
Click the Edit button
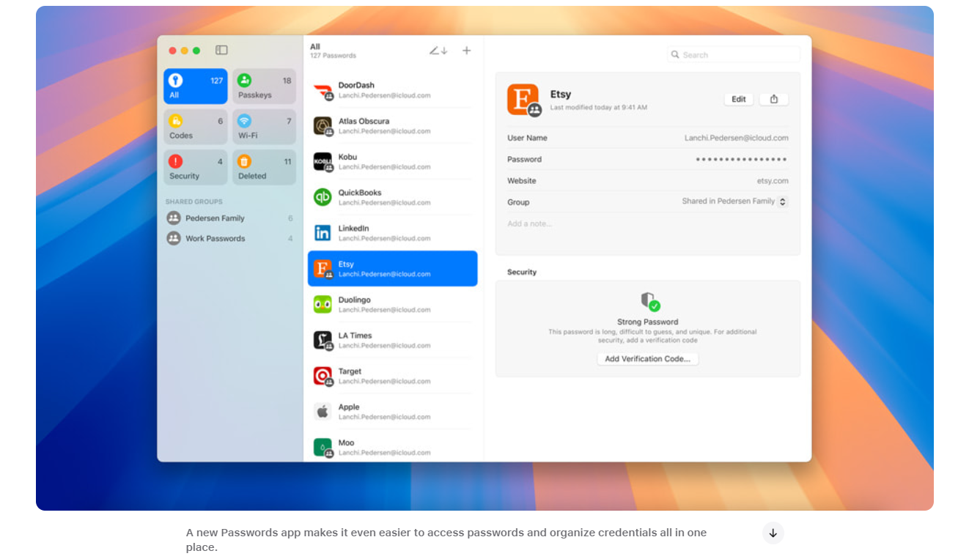tap(739, 99)
